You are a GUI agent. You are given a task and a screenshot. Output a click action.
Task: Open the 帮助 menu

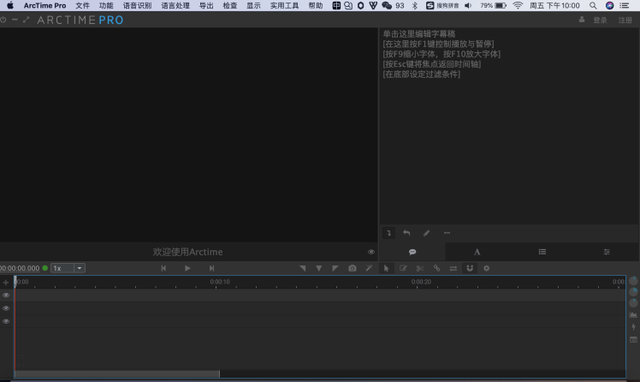coord(316,5)
